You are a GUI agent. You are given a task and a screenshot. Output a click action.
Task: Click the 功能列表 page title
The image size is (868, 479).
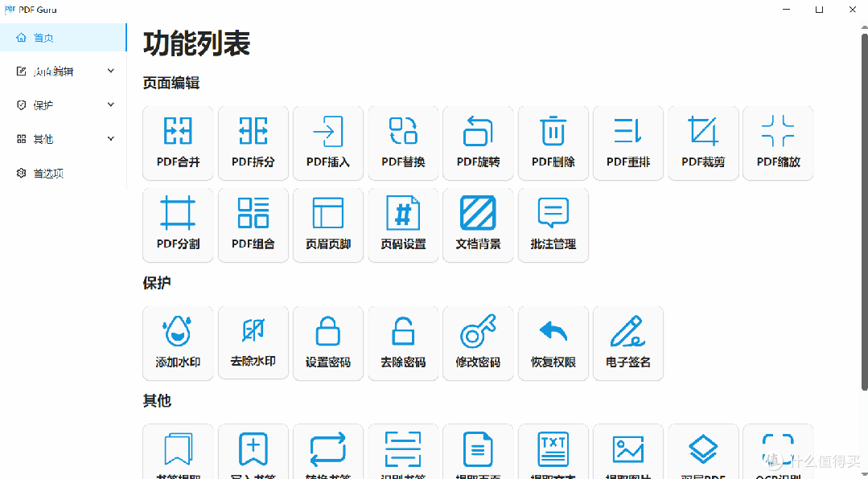[x=196, y=43]
